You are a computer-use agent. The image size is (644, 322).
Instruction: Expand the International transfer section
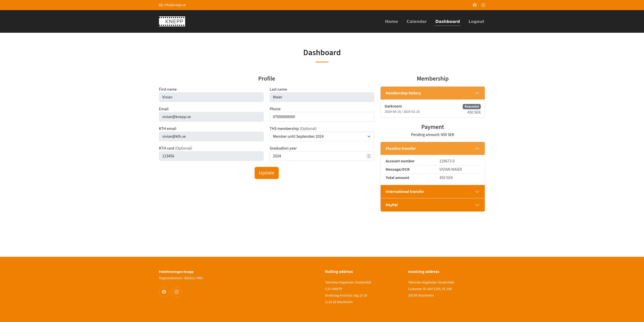tap(432, 192)
